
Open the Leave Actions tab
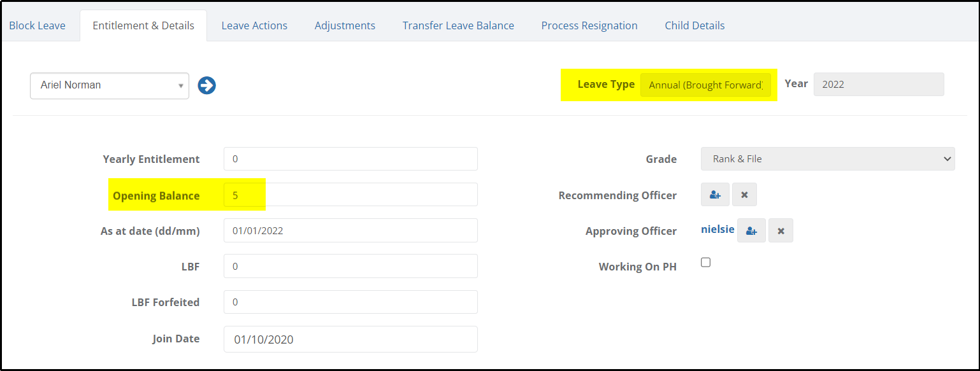(x=254, y=25)
